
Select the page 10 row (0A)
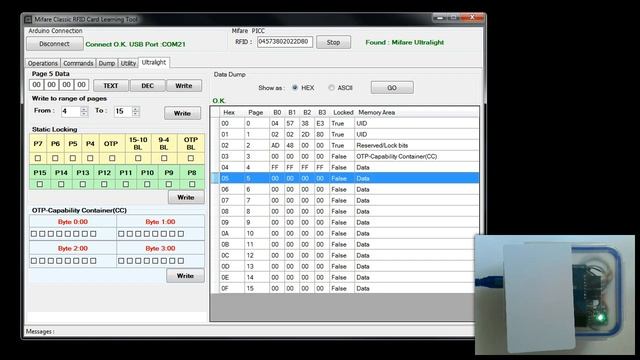345,233
